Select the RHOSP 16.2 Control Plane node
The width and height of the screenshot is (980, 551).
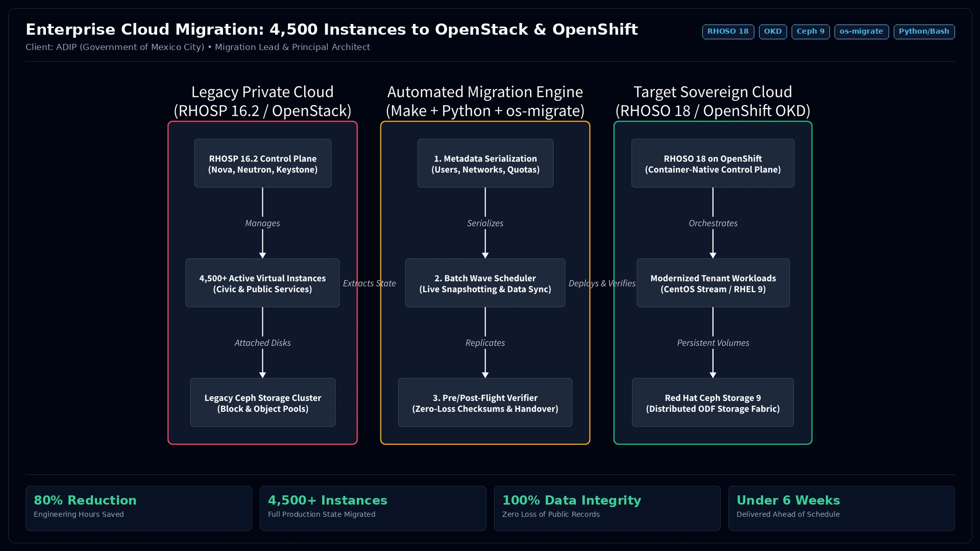[262, 163]
